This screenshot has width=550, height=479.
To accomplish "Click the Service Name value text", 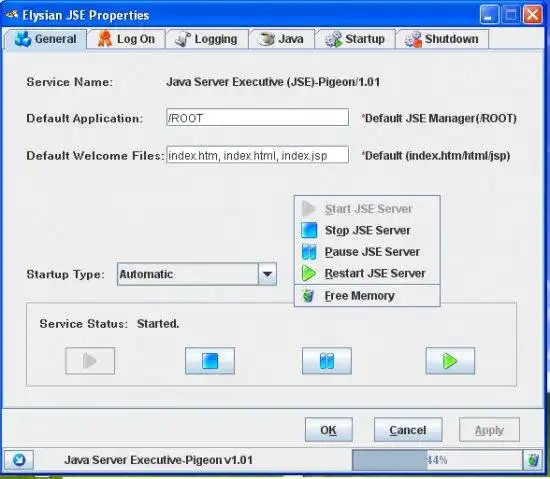I will [x=273, y=82].
